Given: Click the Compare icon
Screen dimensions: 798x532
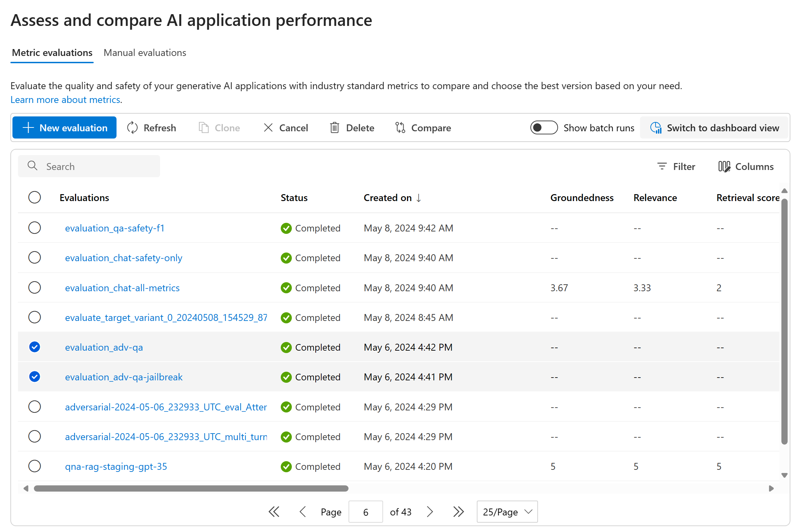Looking at the screenshot, I should coord(400,128).
